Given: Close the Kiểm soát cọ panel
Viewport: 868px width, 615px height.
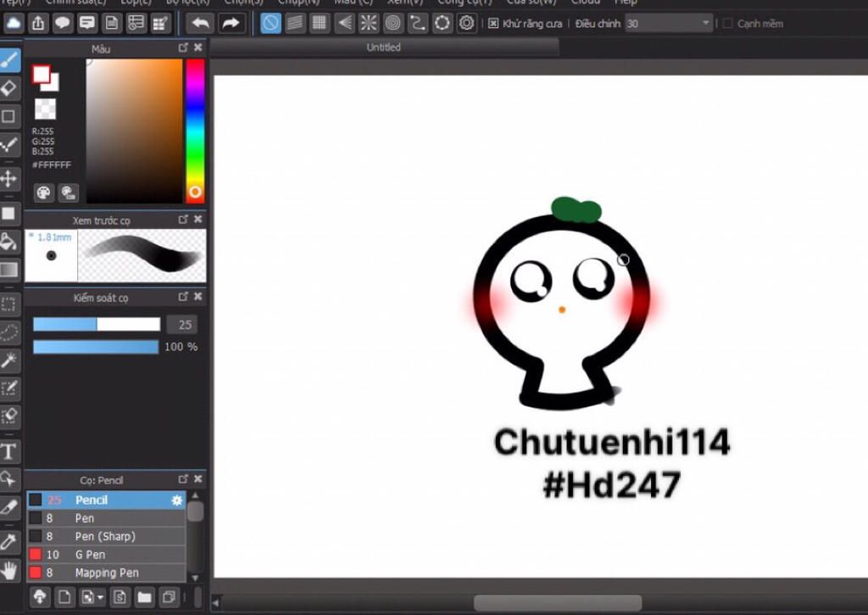Looking at the screenshot, I should 198,297.
